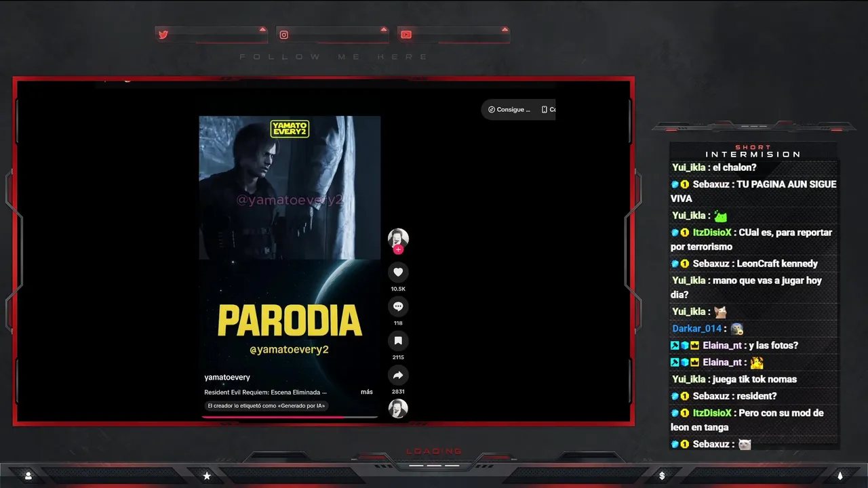Open creator profile avatar above like button
The width and height of the screenshot is (868, 488).
pyautogui.click(x=398, y=238)
